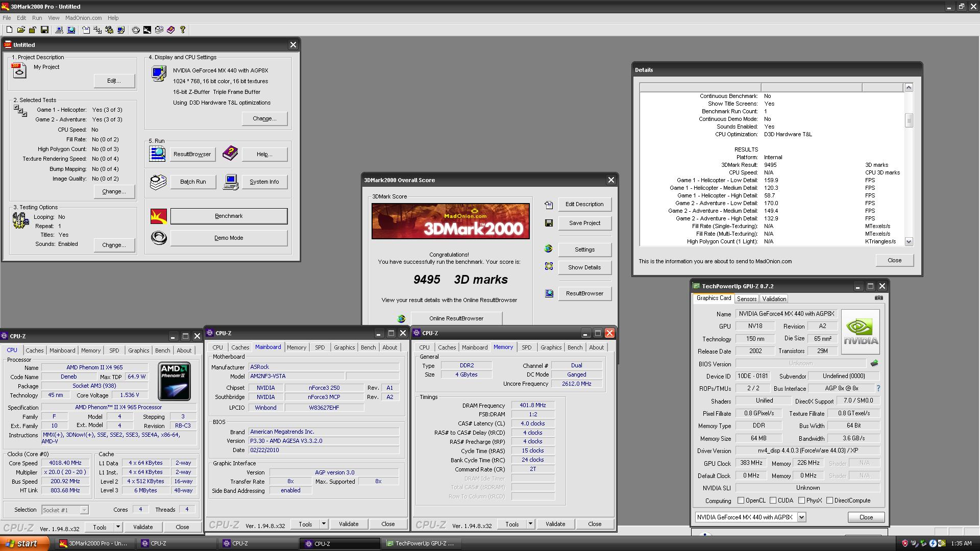
Task: Click the Details list scroll up arrow
Action: (909, 88)
